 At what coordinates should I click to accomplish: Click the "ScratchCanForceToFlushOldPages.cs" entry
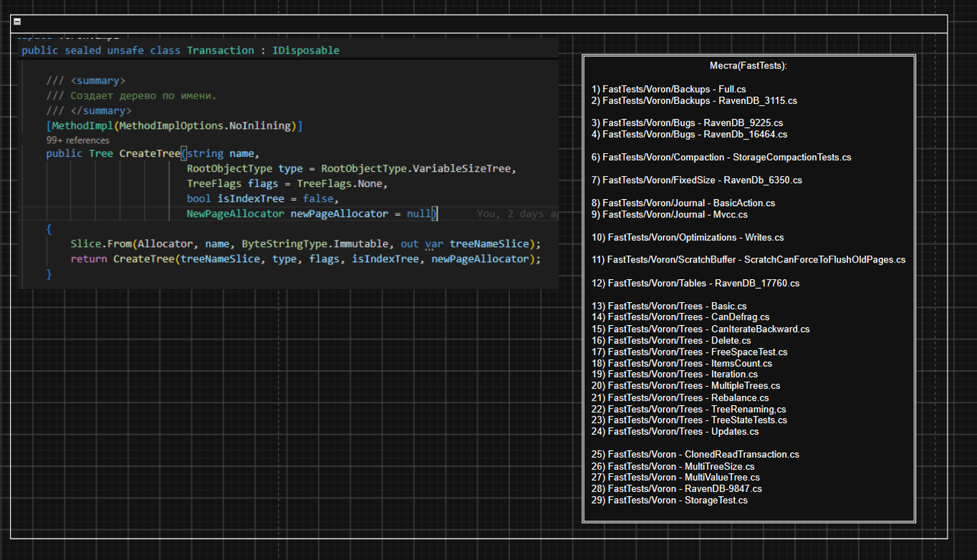click(x=749, y=259)
